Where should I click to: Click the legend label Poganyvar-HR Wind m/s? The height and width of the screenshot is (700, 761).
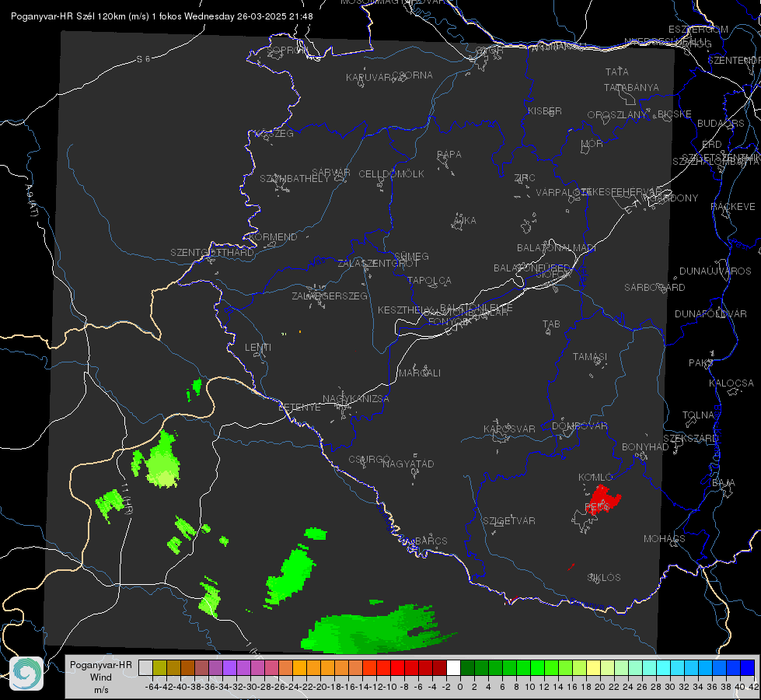(100, 677)
